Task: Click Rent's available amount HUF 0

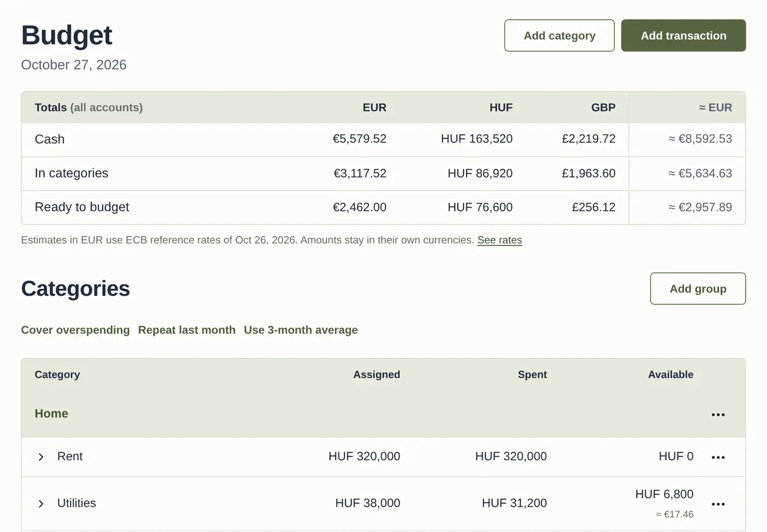Action: (x=676, y=456)
